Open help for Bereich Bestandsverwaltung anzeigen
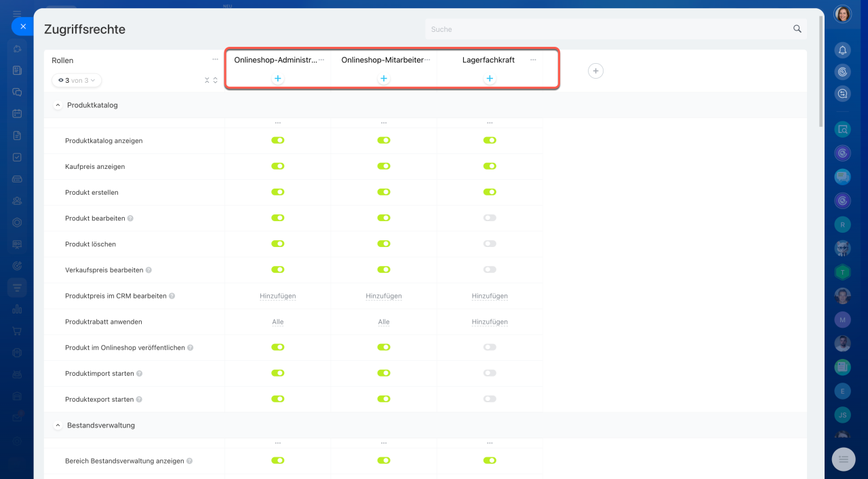868x479 pixels. (x=190, y=461)
